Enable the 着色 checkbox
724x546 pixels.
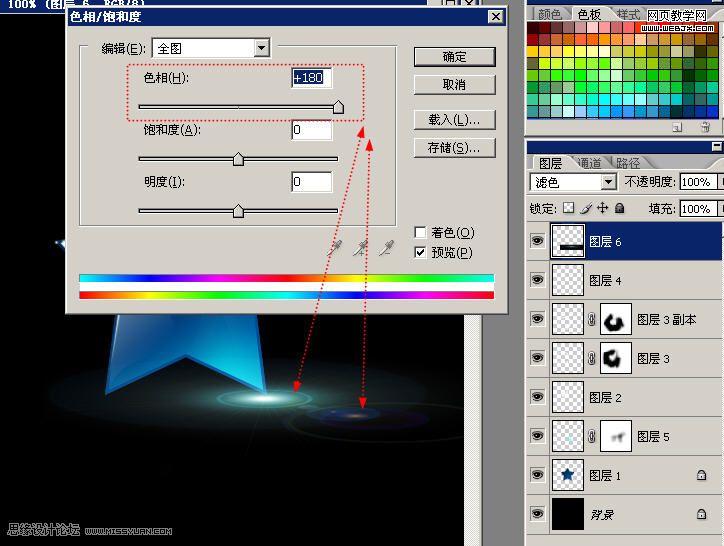click(x=420, y=232)
